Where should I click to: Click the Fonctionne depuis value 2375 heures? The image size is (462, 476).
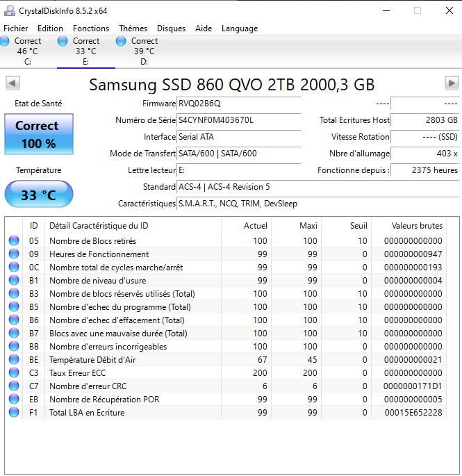pos(425,170)
